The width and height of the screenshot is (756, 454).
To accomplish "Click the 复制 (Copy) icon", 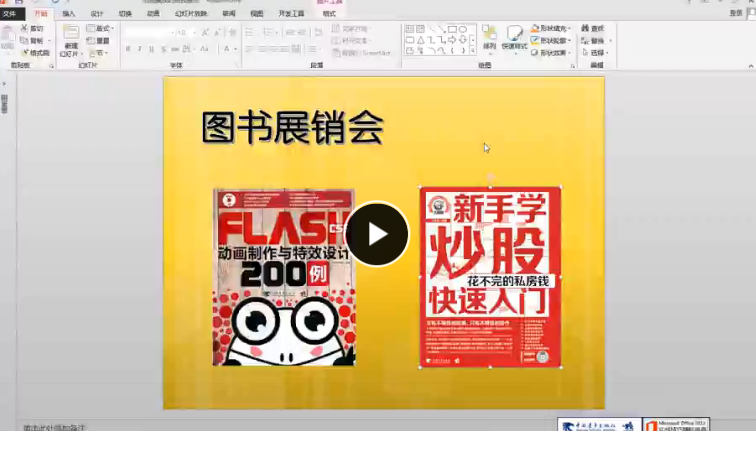I will [x=24, y=40].
